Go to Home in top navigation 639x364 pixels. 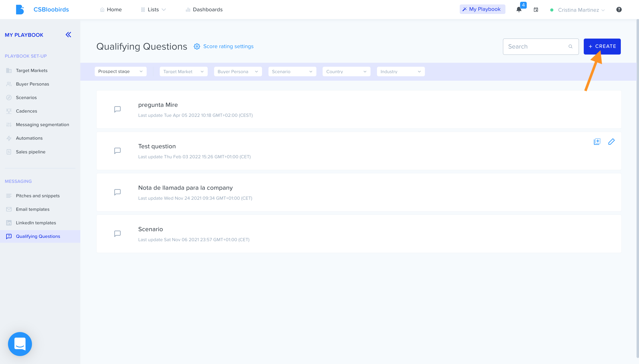[111, 10]
